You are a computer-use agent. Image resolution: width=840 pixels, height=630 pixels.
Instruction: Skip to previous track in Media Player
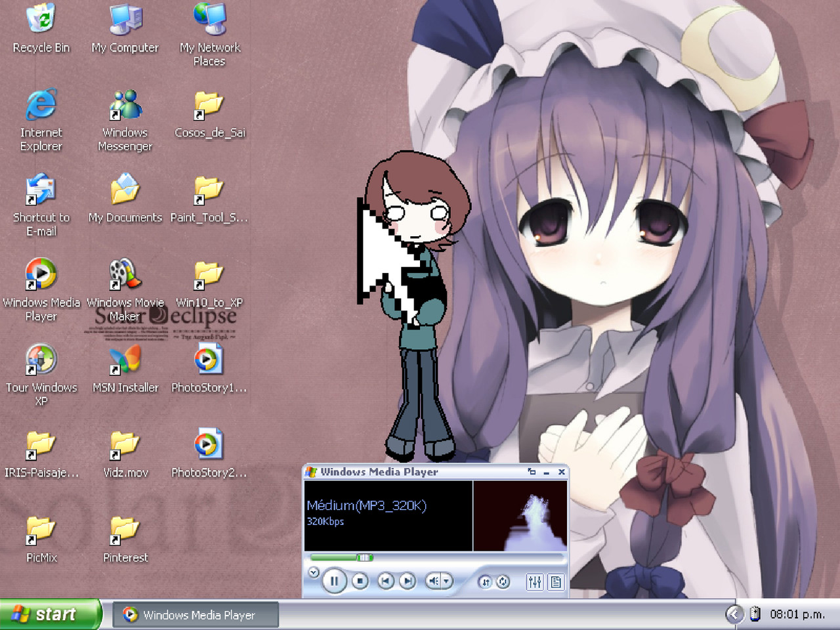386,581
